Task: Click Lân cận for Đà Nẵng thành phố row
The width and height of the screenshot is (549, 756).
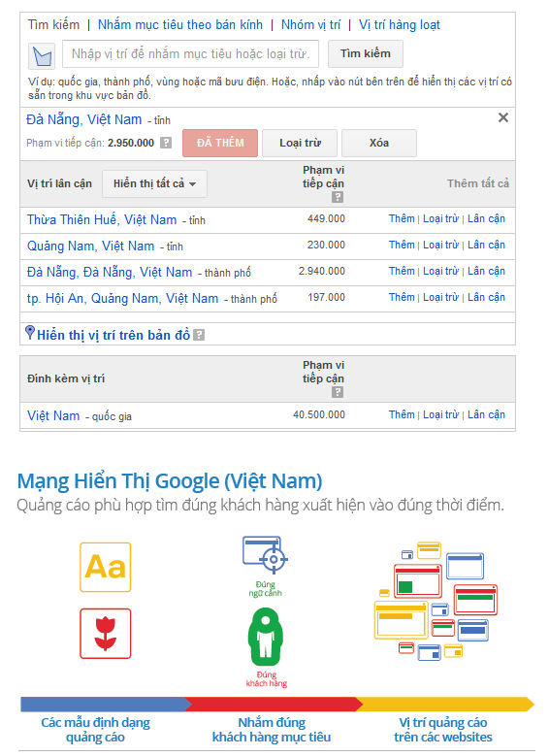Action: (x=486, y=271)
